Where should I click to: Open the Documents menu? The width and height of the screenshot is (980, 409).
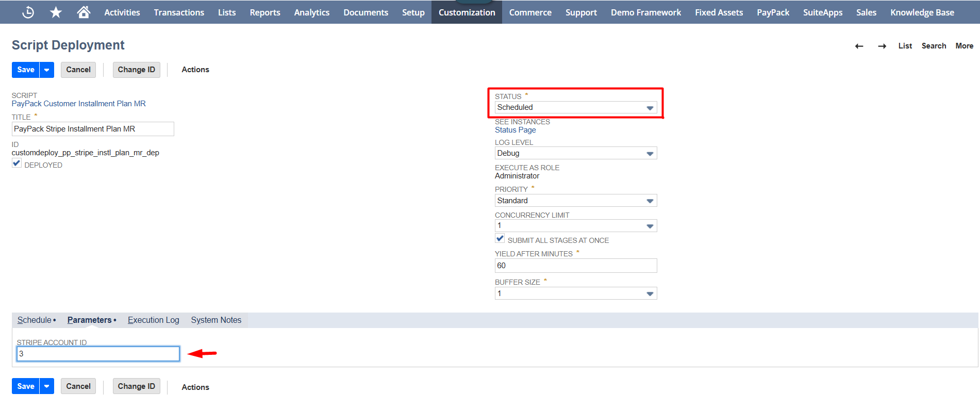tap(366, 12)
